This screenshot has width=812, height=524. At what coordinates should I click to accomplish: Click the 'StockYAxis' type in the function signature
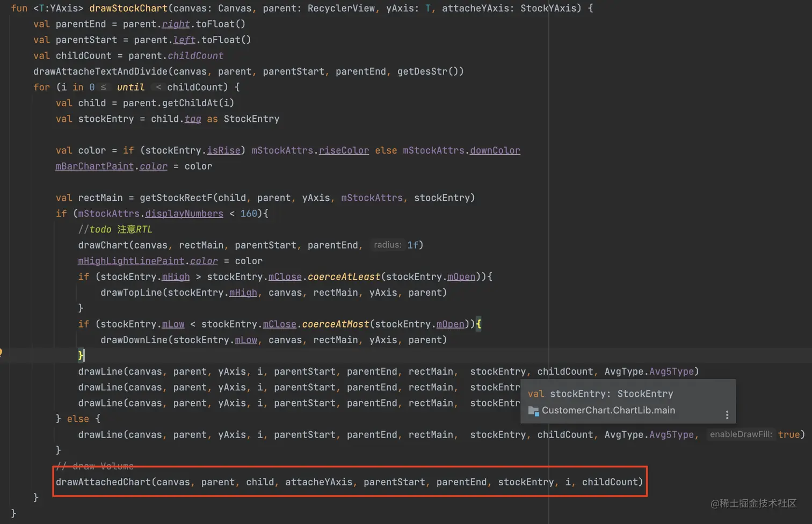click(x=548, y=8)
